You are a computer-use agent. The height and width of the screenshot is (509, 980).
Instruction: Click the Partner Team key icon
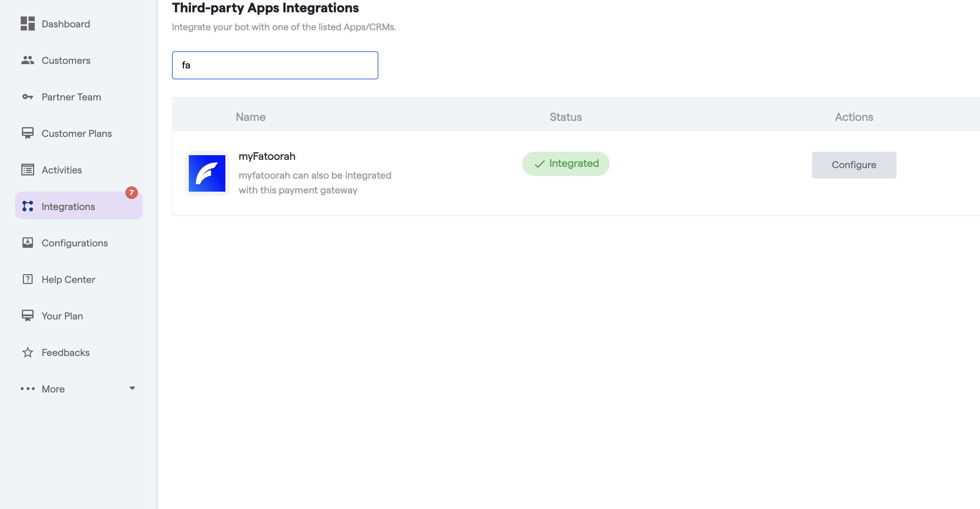pos(27,97)
